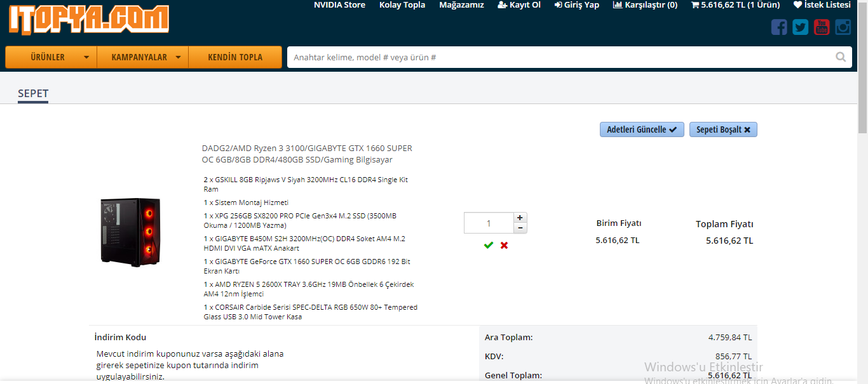Open the YouTube social icon
Screen dimensions: 868x384
click(x=822, y=27)
